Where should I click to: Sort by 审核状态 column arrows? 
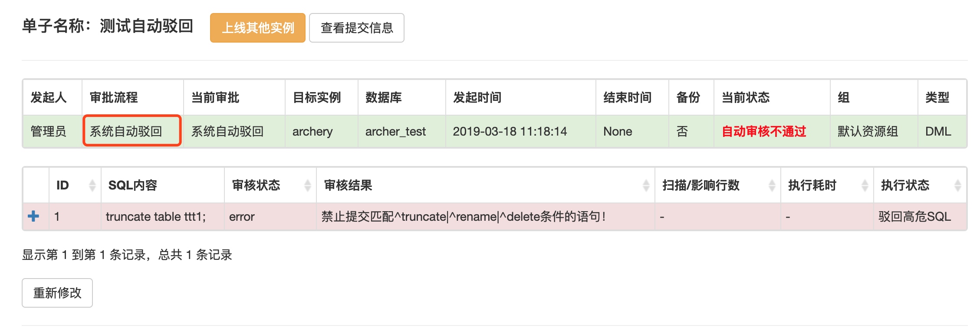[307, 186]
